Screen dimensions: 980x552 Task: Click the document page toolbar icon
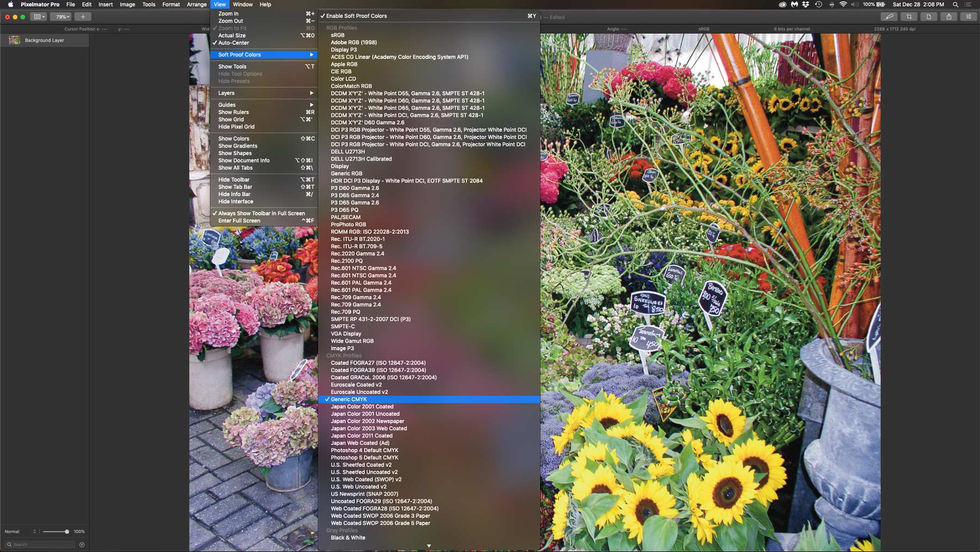[x=929, y=17]
